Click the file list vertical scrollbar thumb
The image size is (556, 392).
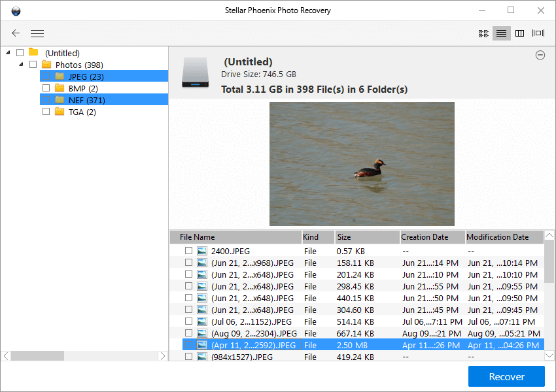click(x=549, y=261)
